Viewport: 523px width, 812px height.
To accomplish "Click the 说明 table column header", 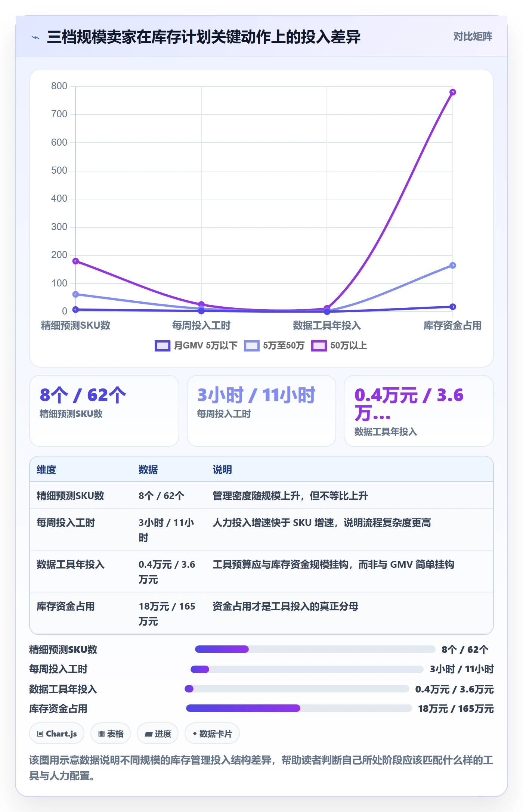I will 222,469.
